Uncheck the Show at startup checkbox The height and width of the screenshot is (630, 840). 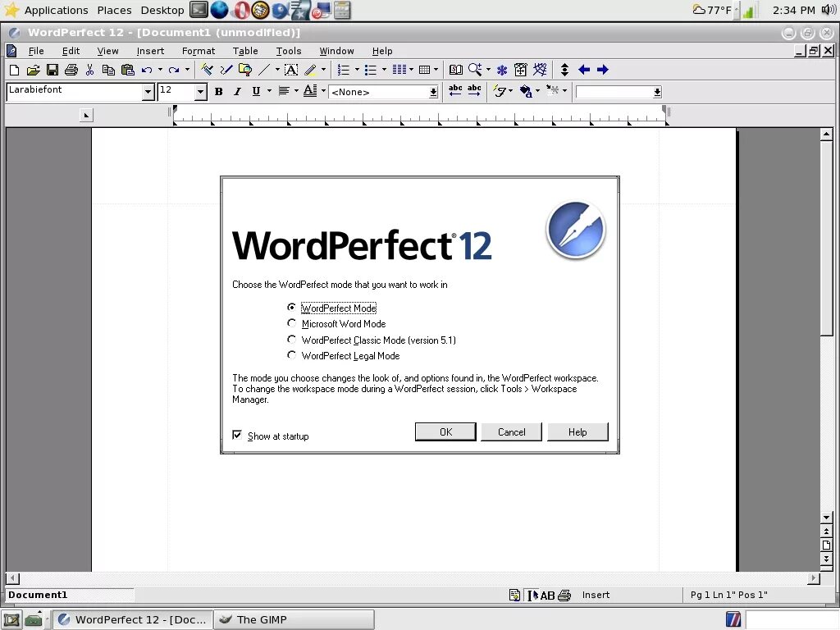tap(237, 435)
